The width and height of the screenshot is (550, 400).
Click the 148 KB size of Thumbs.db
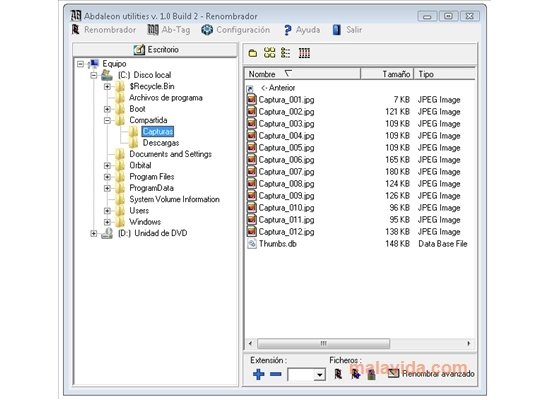(397, 244)
